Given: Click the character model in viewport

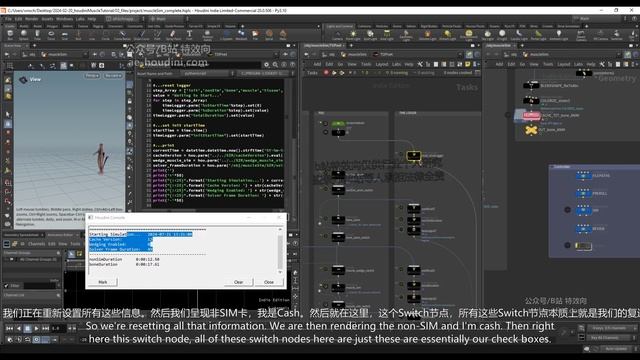Looking at the screenshot, I should tap(101, 158).
